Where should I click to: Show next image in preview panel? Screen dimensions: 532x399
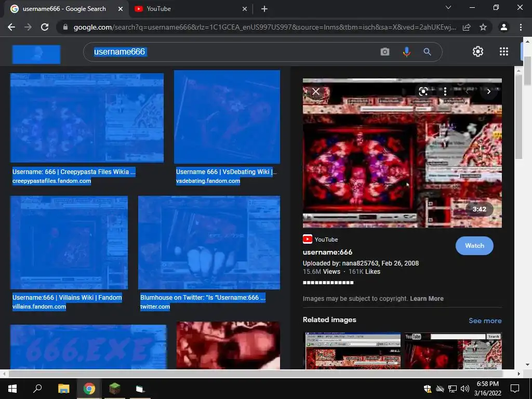(x=488, y=91)
